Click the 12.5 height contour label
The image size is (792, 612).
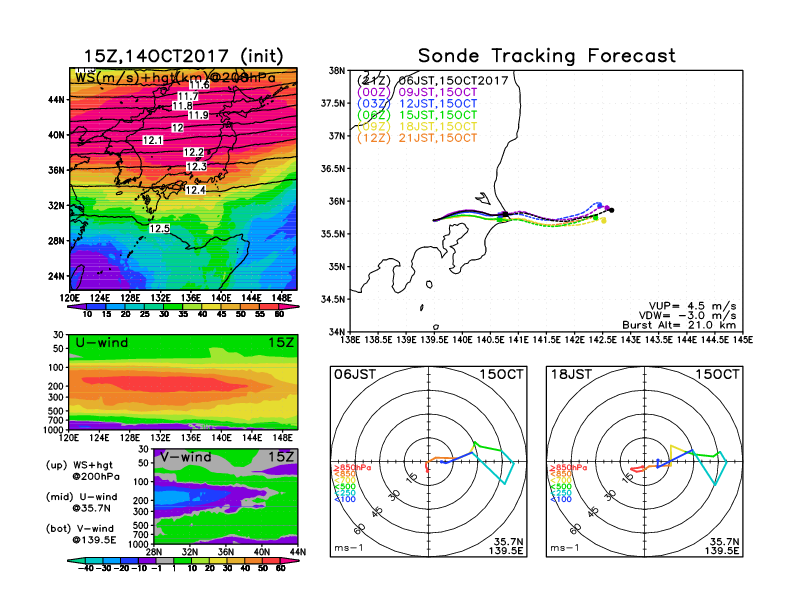click(159, 229)
